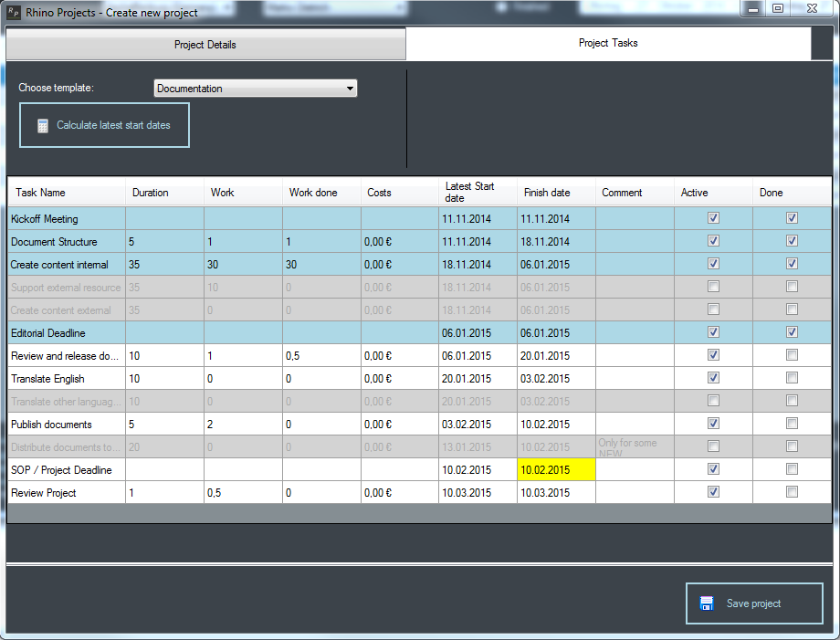Screen dimensions: 840x640
Task: Select Work done cell of Review and release
Action: 321,355
